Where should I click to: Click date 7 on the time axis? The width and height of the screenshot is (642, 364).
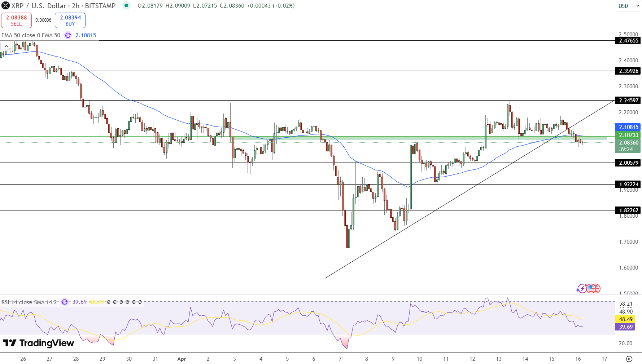tap(340, 359)
